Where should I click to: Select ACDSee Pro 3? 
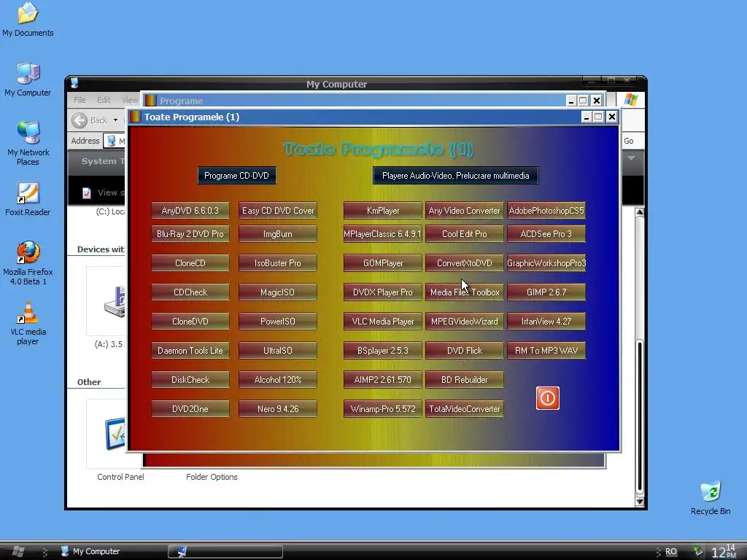pos(546,234)
